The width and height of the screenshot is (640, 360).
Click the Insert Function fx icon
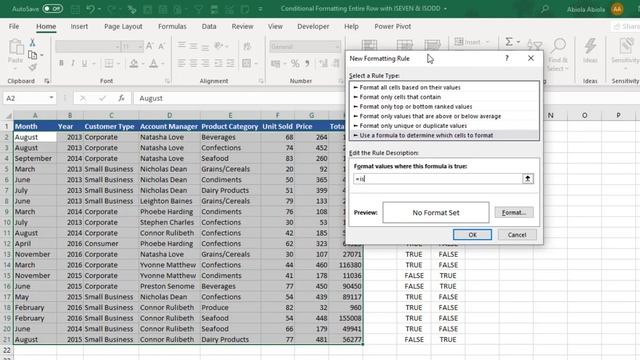pos(121,98)
